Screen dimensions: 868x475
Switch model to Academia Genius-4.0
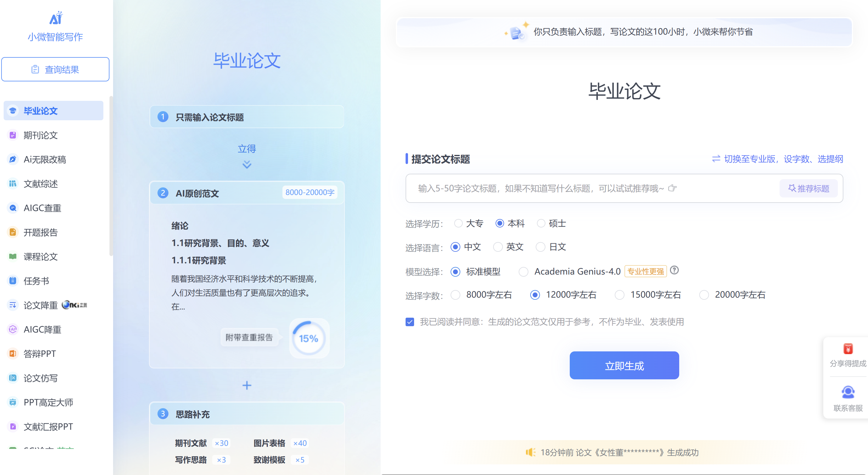(x=523, y=271)
